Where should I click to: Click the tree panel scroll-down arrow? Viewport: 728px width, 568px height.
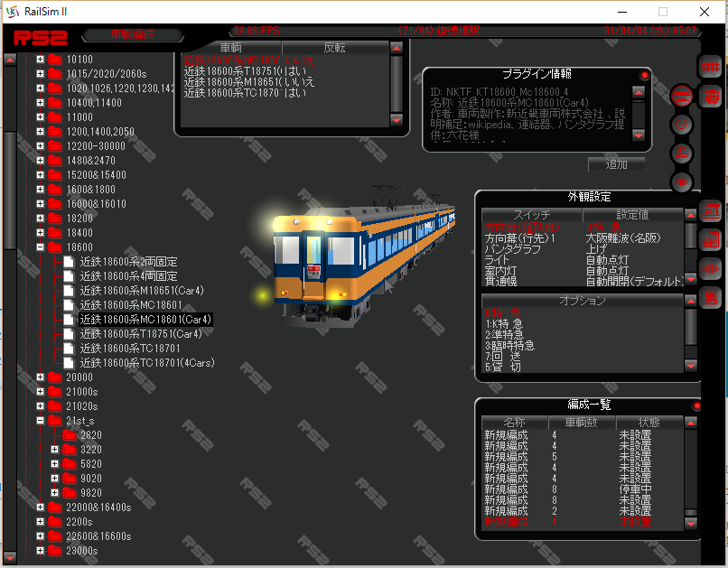[10, 556]
